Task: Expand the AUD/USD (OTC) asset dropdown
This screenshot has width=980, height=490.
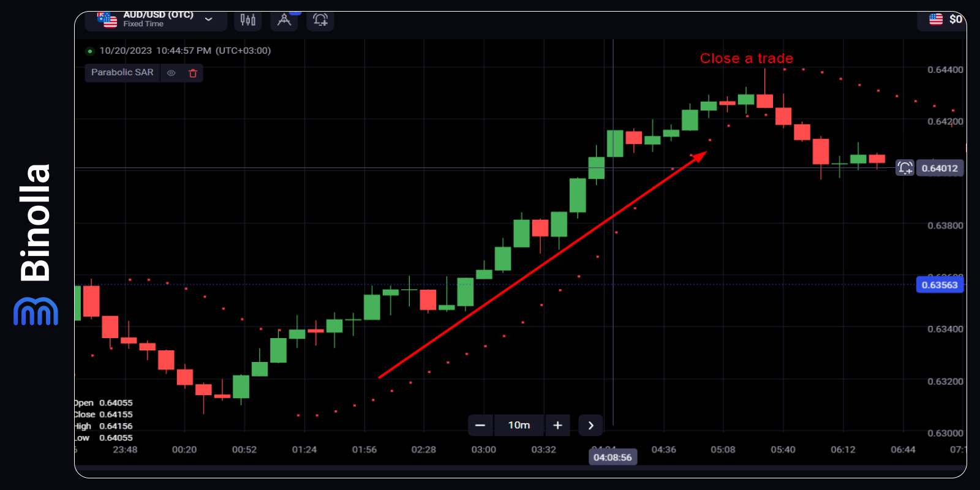Action: coord(208,20)
